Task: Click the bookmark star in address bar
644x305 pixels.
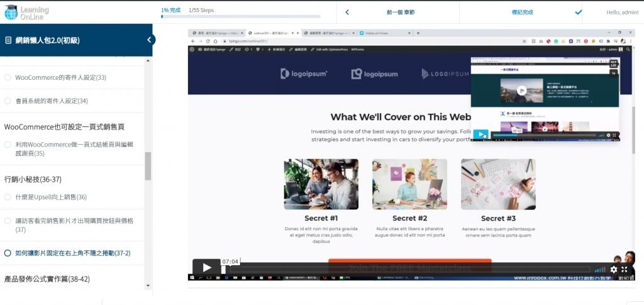Action: point(525,41)
